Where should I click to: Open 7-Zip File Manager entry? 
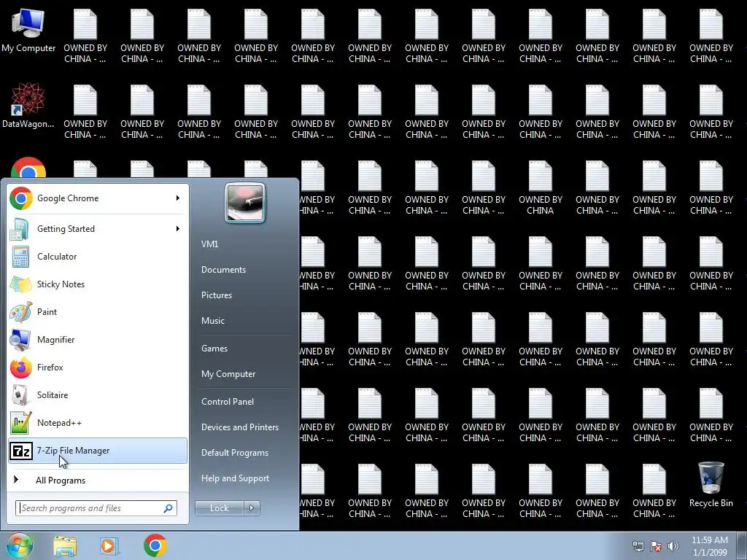tap(98, 451)
